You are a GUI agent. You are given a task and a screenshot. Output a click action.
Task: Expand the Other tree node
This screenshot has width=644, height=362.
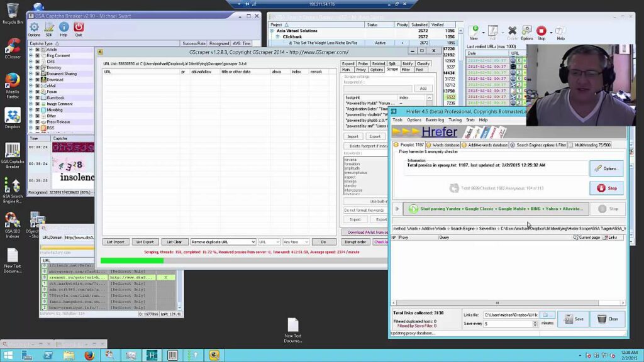pyautogui.click(x=31, y=116)
